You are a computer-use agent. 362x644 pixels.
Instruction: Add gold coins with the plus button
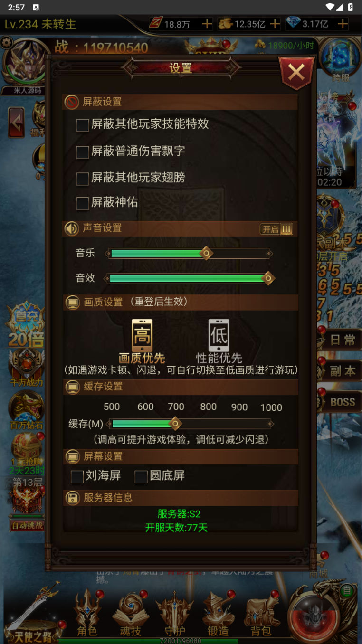[x=275, y=24]
